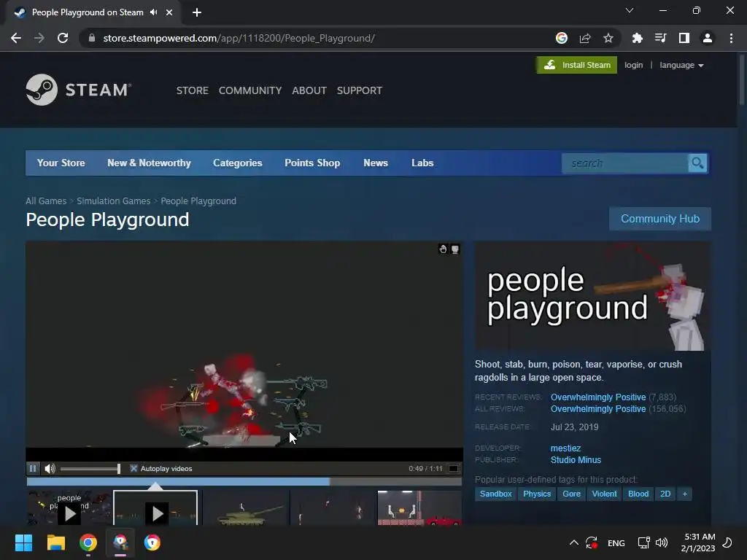Viewport: 747px width, 560px height.
Task: Click ABOUT in Steam header
Action: tap(309, 90)
